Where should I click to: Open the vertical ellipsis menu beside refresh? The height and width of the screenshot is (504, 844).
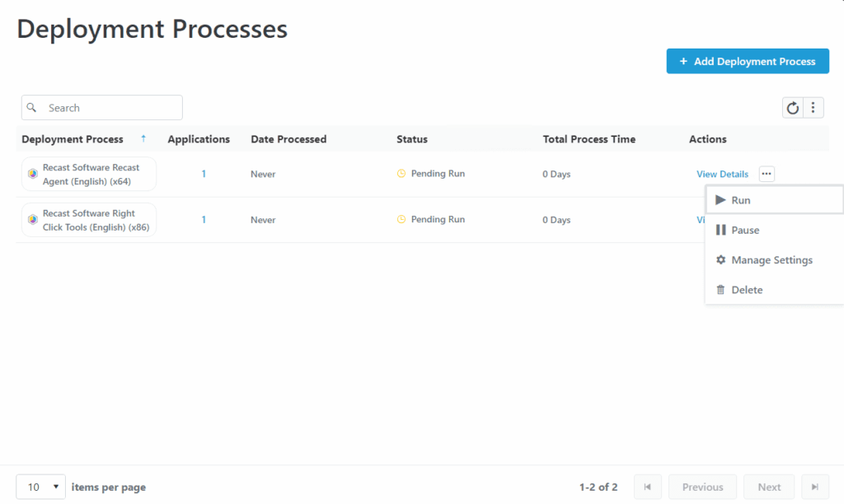point(814,107)
